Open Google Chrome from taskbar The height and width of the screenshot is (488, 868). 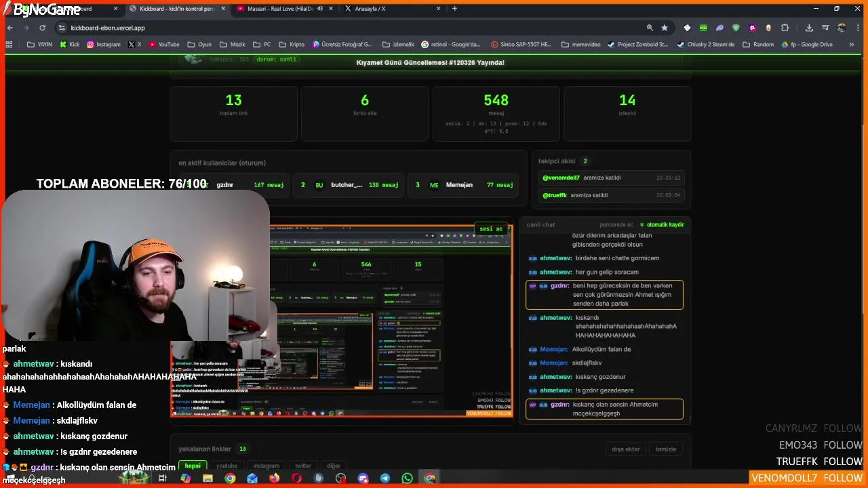pyautogui.click(x=230, y=479)
